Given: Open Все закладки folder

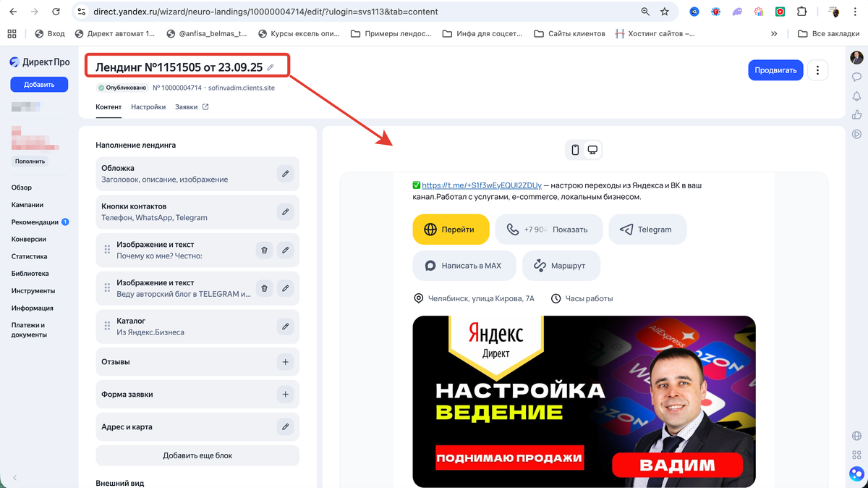Looking at the screenshot, I should [830, 33].
